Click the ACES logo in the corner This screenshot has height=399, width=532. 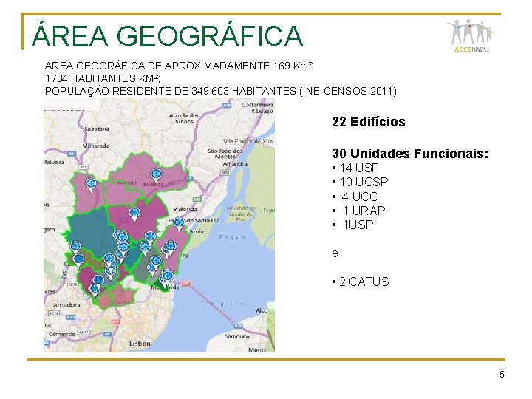pyautogui.click(x=470, y=36)
